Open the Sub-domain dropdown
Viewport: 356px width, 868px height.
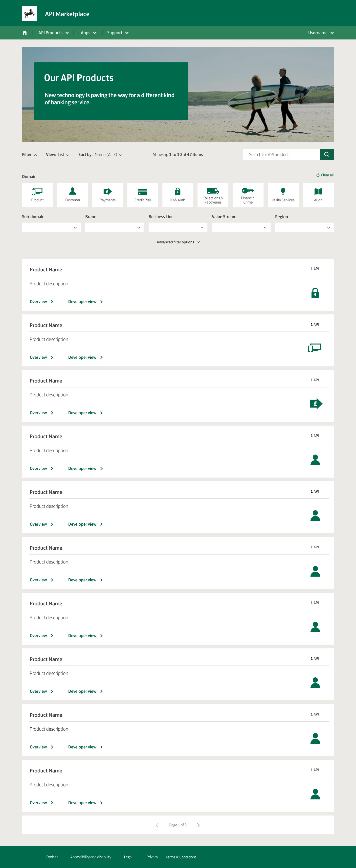(x=51, y=227)
